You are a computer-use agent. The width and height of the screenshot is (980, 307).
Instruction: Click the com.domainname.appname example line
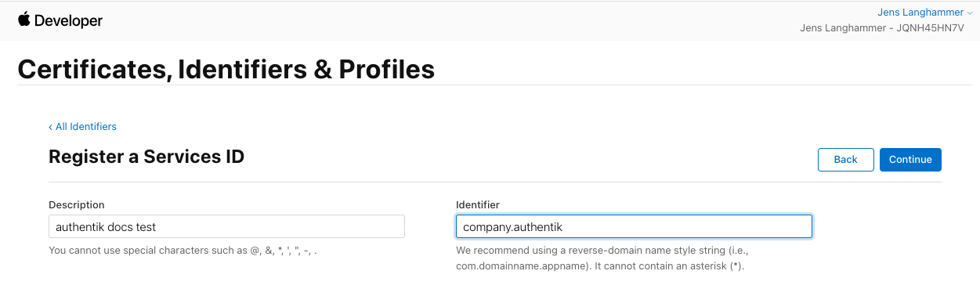tap(600, 265)
